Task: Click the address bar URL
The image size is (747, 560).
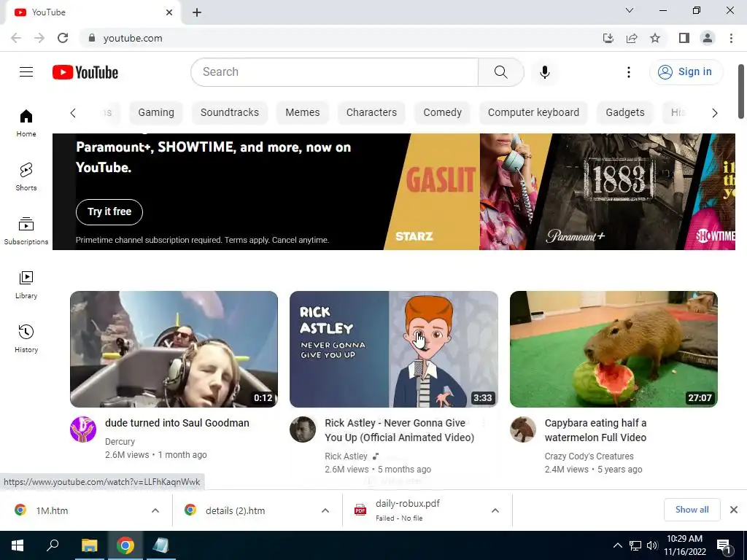Action: 133,38
